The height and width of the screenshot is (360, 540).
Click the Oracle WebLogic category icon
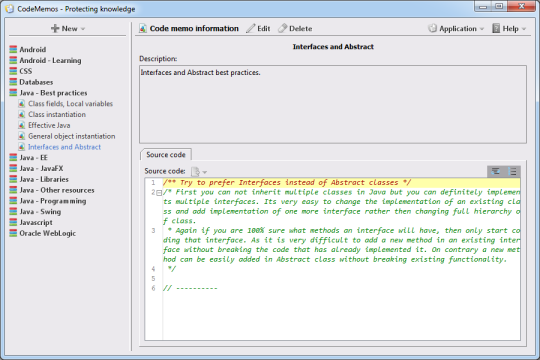[x=13, y=233]
